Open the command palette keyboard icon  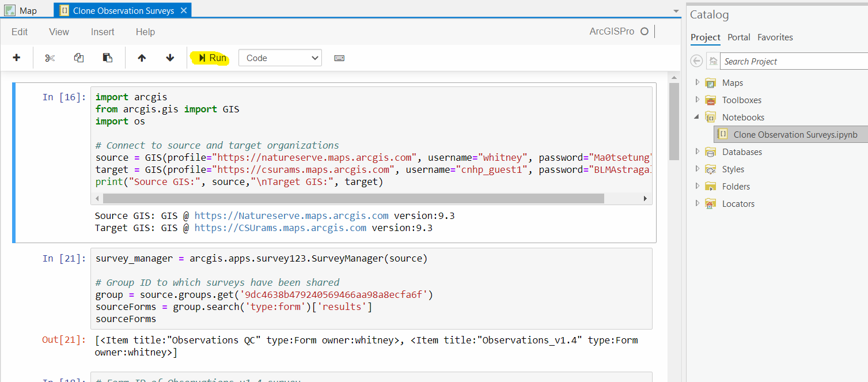(339, 58)
